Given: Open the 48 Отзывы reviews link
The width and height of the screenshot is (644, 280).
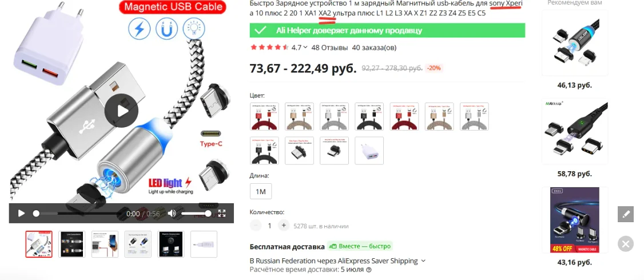Looking at the screenshot, I should [329, 48].
